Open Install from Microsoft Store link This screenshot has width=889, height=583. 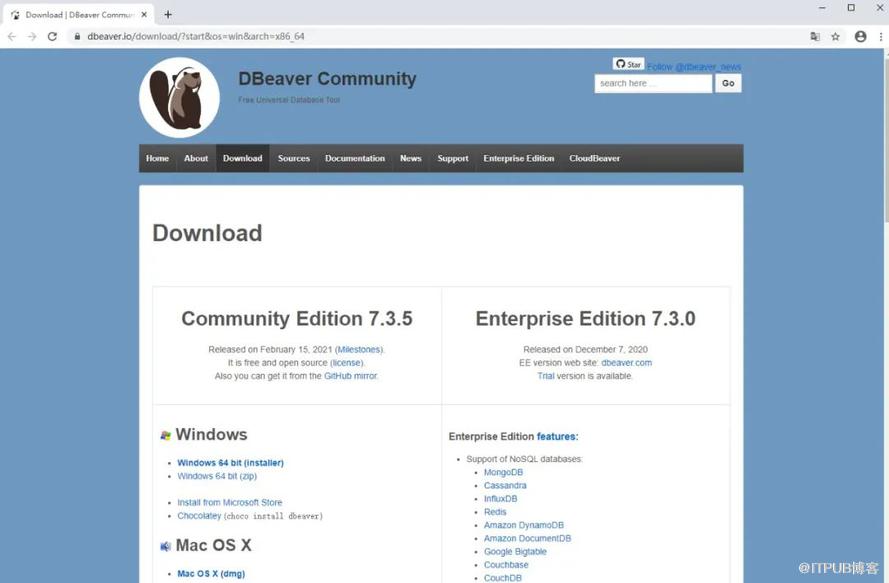click(230, 502)
